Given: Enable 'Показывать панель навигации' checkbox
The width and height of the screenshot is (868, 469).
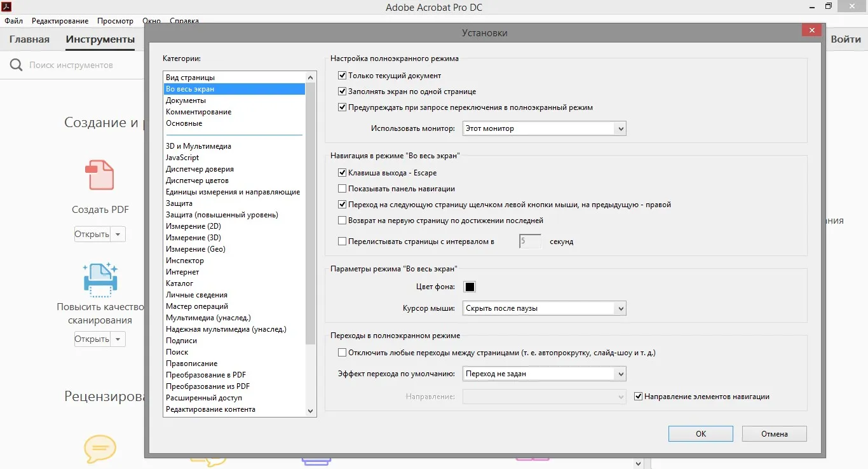Looking at the screenshot, I should (x=342, y=189).
